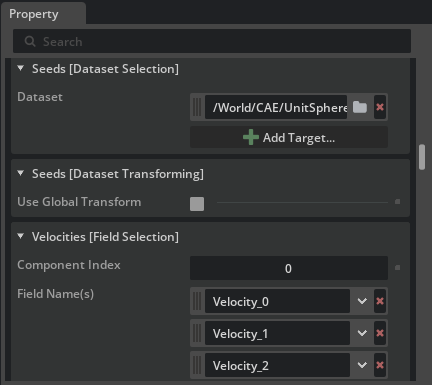
Task: Collapse Seeds [Dataset Selection] section
Action: click(x=21, y=68)
